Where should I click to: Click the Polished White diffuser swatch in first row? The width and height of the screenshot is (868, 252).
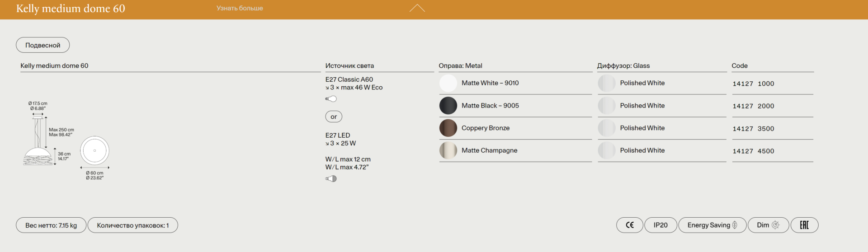click(x=606, y=83)
